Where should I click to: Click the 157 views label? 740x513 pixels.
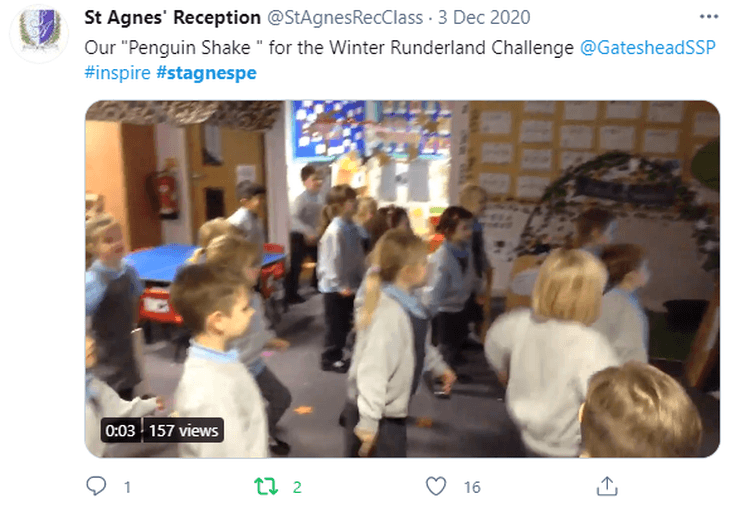coord(184,430)
